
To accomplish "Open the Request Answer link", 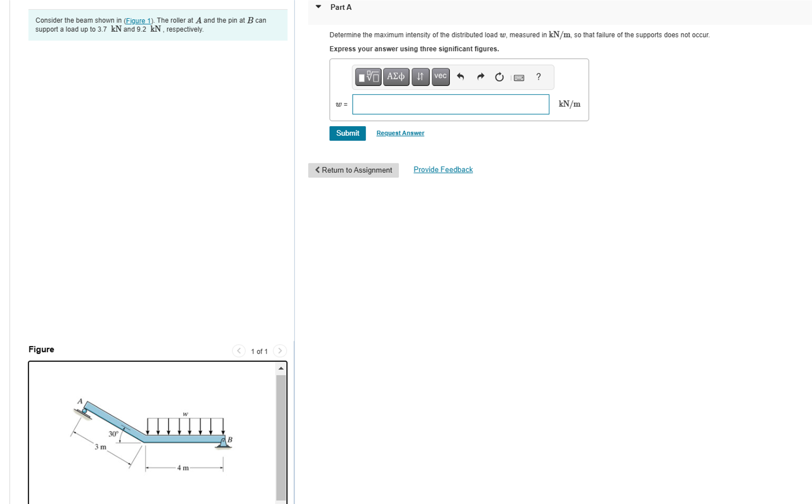I will (x=400, y=133).
